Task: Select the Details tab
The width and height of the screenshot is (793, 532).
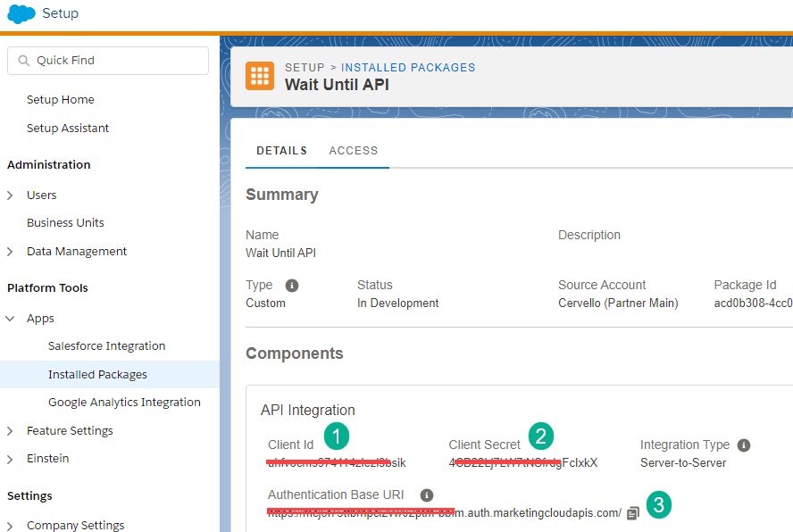Action: tap(281, 151)
